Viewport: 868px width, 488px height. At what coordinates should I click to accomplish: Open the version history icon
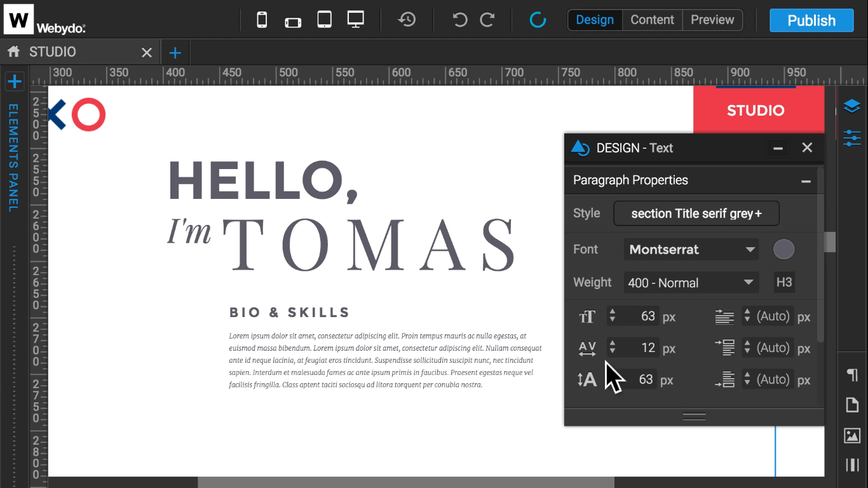(x=407, y=20)
